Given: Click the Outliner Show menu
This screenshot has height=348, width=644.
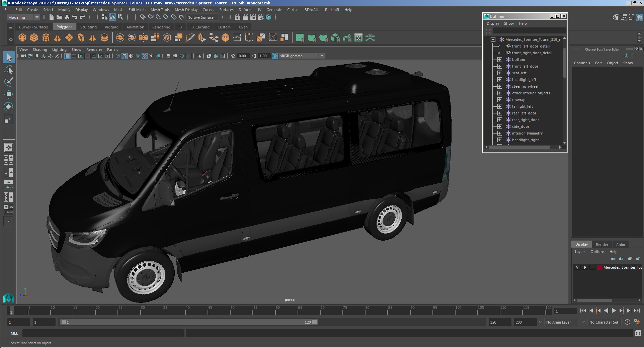Looking at the screenshot, I should click(x=509, y=23).
